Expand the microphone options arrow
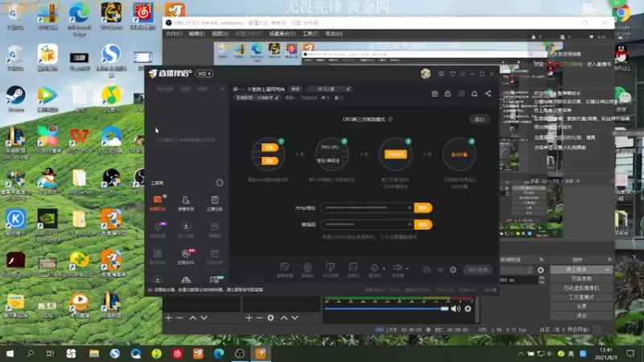 tap(384, 269)
